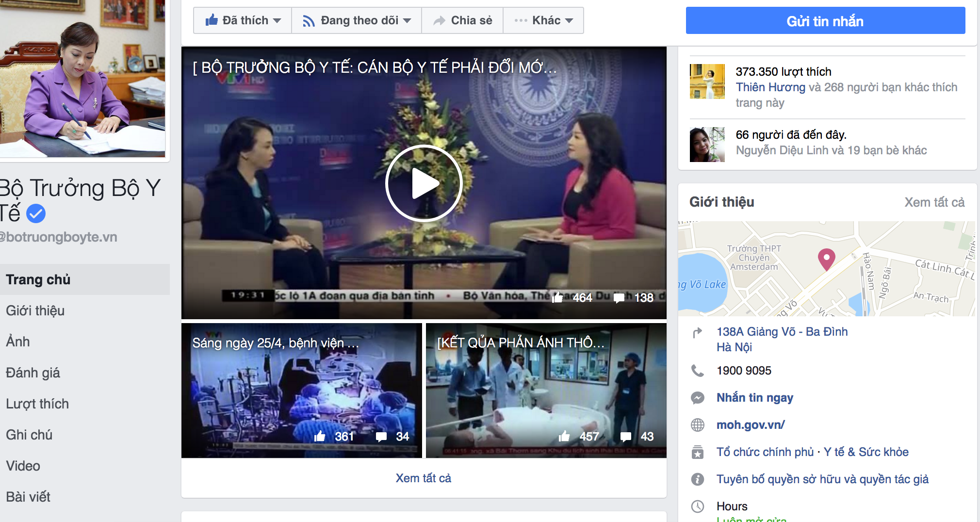Click the avatar beside "66 người đã đến đây"
980x522 pixels.
click(707, 145)
